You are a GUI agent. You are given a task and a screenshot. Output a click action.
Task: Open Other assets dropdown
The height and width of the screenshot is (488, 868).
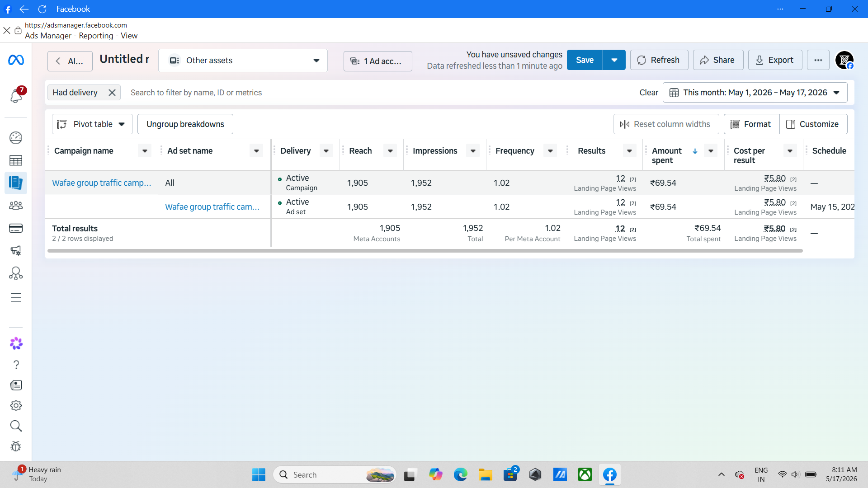[x=243, y=61]
